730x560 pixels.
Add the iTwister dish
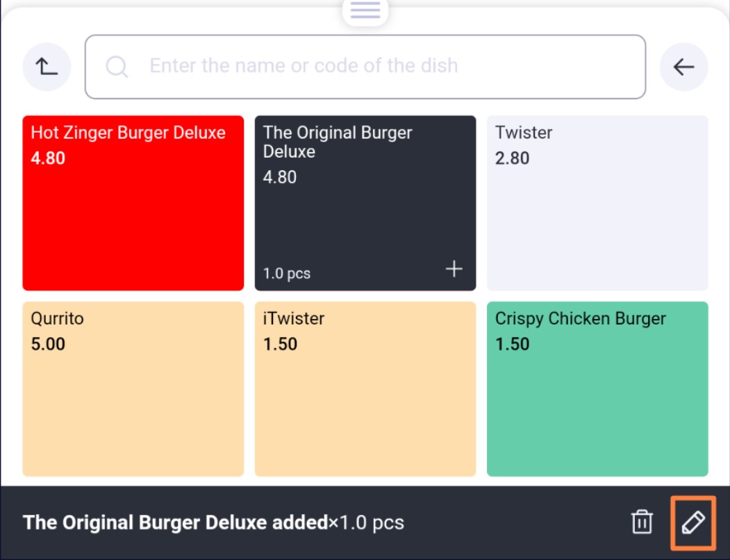pos(365,389)
